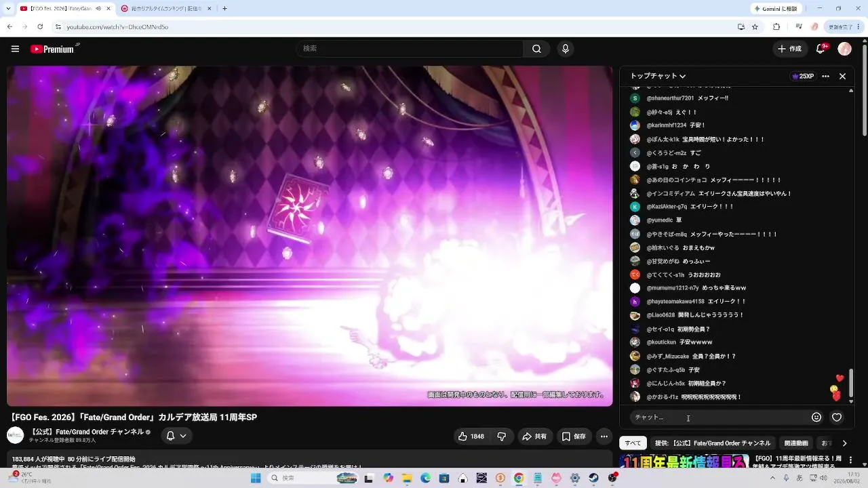The width and height of the screenshot is (868, 488).
Task: Bookmark this page with star icon
Action: [x=755, y=26]
